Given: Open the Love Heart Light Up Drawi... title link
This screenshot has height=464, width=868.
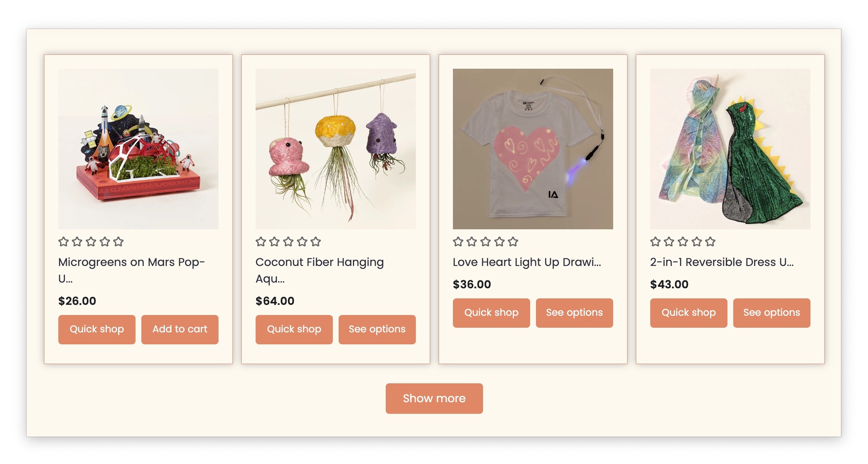Looking at the screenshot, I should point(527,262).
